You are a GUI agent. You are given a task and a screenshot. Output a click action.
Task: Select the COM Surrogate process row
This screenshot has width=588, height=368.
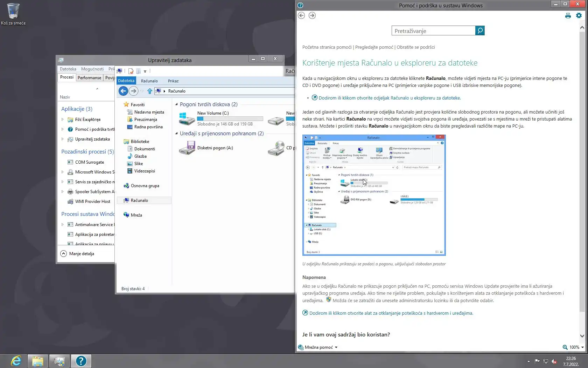86,162
